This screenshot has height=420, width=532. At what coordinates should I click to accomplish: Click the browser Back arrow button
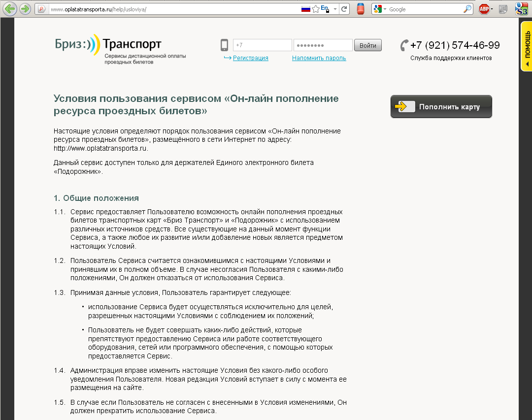[10, 9]
